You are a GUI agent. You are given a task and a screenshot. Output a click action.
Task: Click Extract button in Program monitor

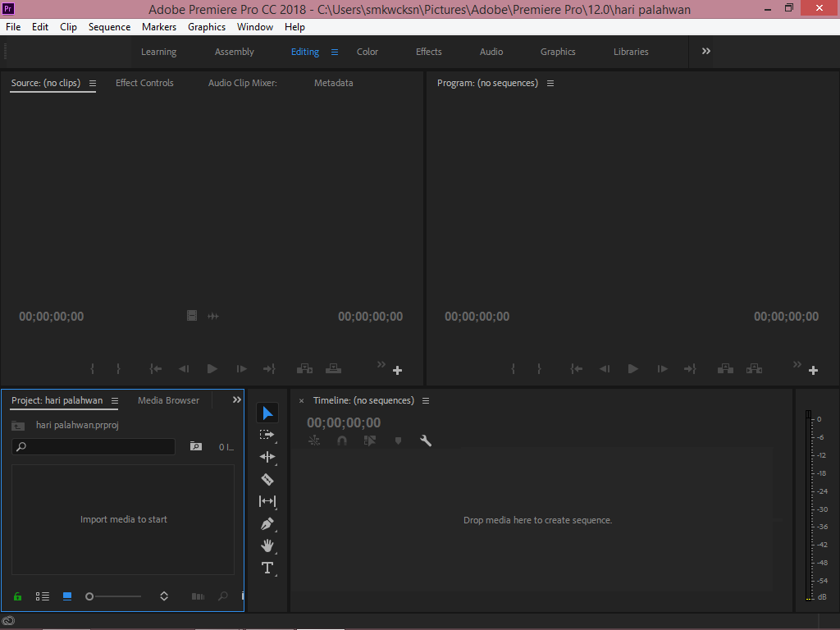point(755,368)
